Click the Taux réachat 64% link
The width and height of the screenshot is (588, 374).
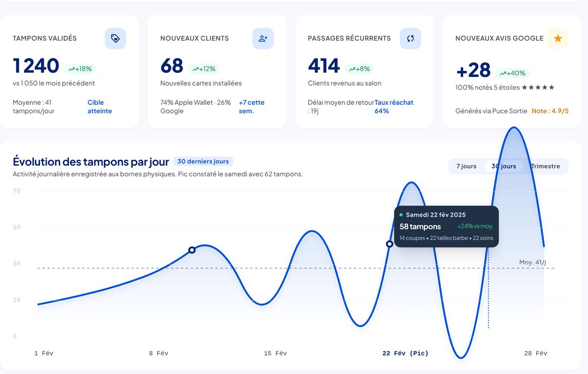click(394, 107)
